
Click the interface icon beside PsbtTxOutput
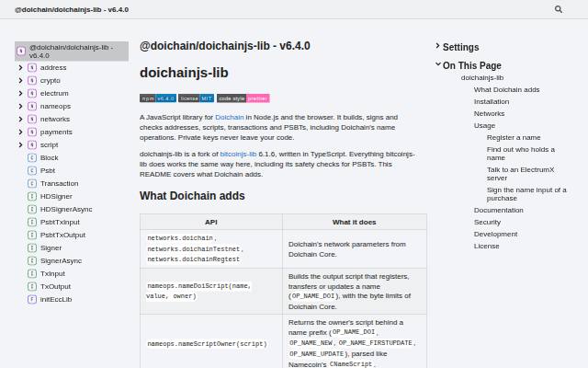click(x=32, y=235)
